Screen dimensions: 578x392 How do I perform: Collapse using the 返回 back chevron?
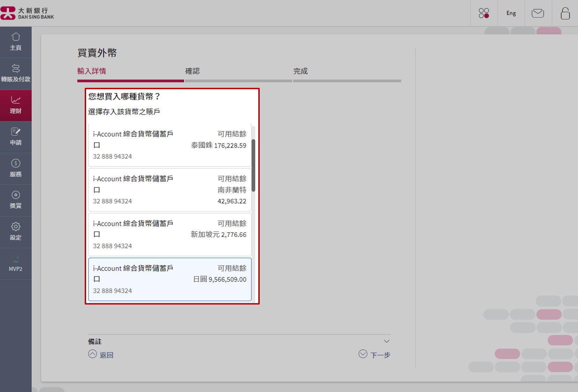tap(101, 354)
